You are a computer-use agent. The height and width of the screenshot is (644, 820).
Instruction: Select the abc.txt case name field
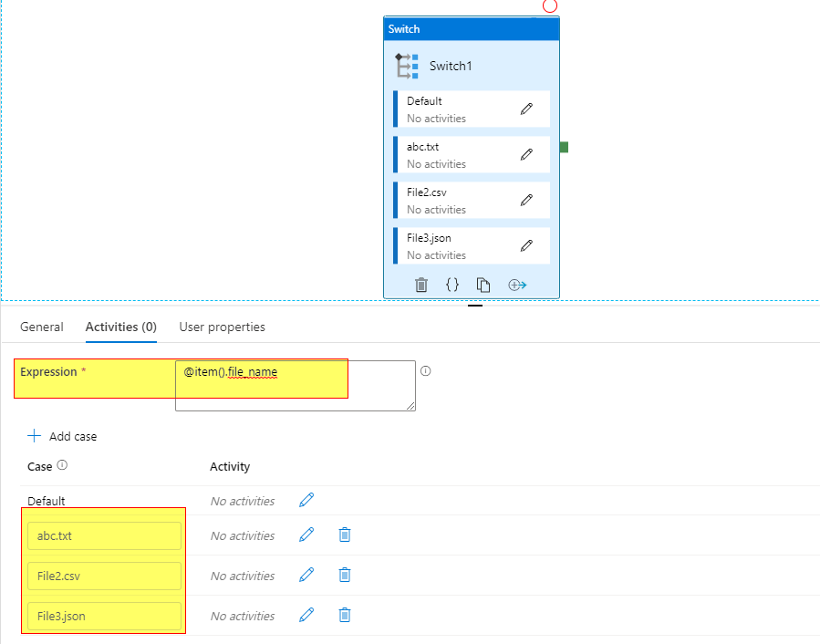click(103, 535)
